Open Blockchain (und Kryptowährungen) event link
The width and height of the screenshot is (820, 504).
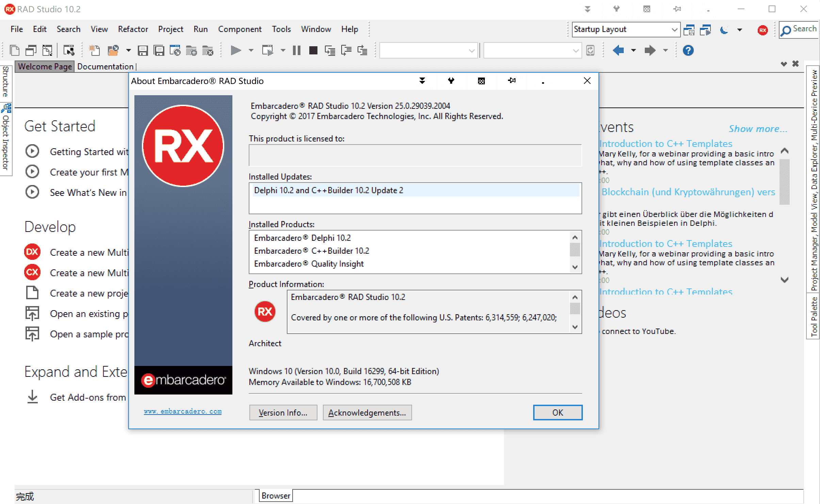click(688, 192)
